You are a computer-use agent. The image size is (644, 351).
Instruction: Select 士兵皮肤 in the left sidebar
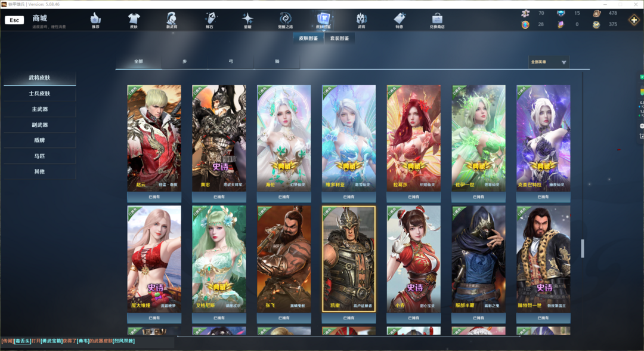pos(39,94)
